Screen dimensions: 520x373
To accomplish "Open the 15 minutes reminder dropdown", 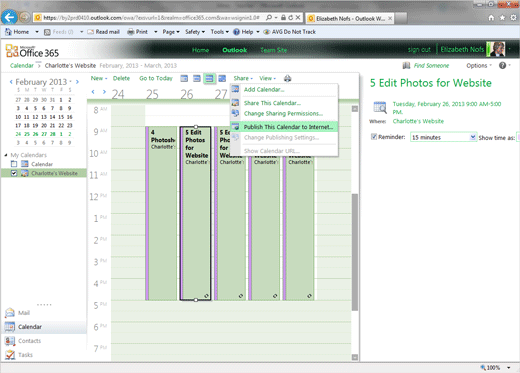I will [473, 137].
